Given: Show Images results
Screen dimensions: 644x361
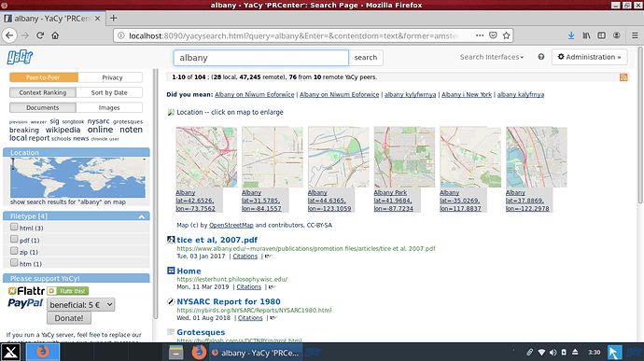Looking at the screenshot, I should (109, 107).
